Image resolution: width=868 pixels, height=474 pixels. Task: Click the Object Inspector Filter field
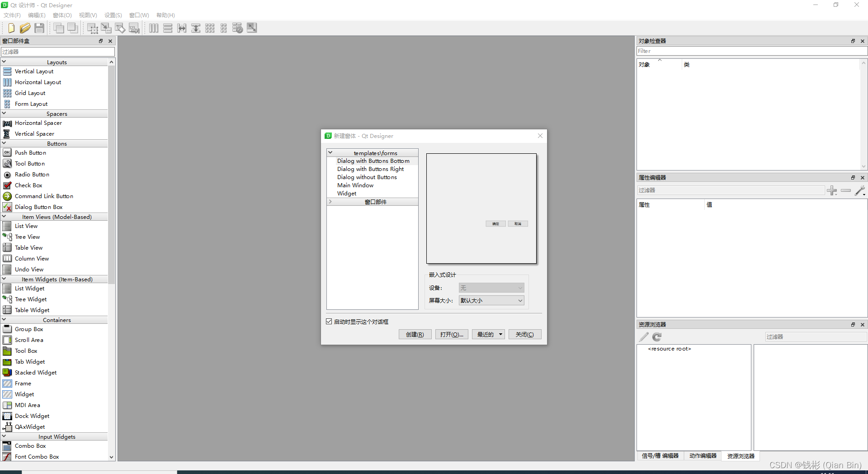(x=752, y=51)
